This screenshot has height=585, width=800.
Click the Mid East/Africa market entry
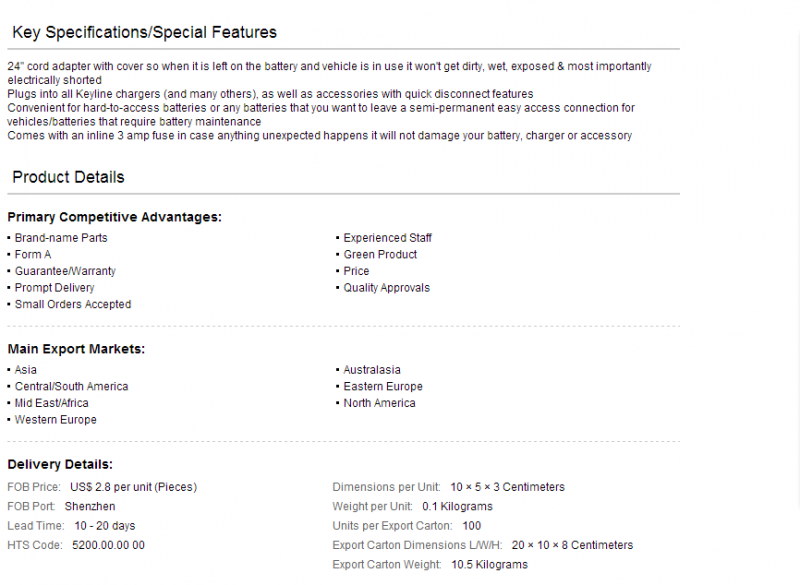(x=52, y=403)
